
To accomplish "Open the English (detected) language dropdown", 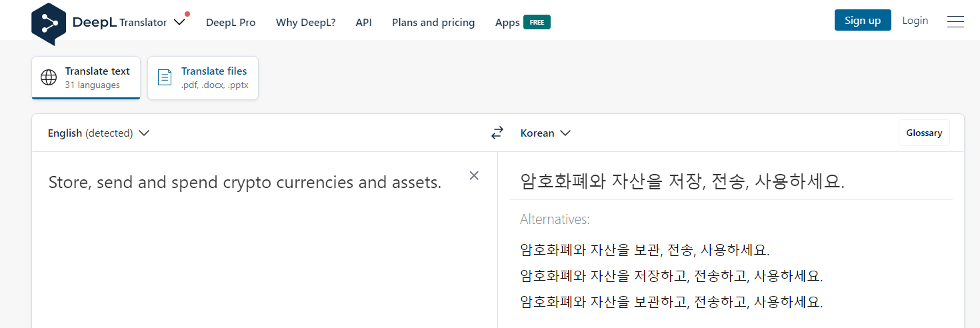I will tap(99, 133).
